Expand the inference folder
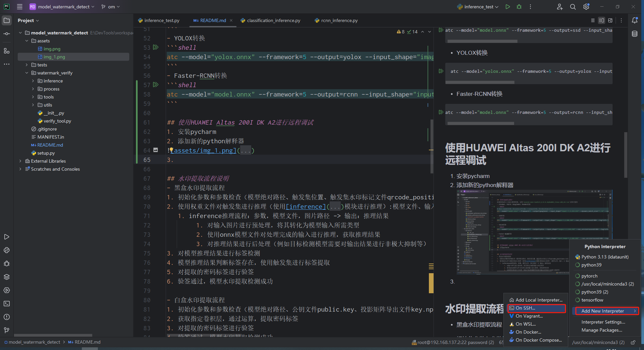 coord(33,81)
